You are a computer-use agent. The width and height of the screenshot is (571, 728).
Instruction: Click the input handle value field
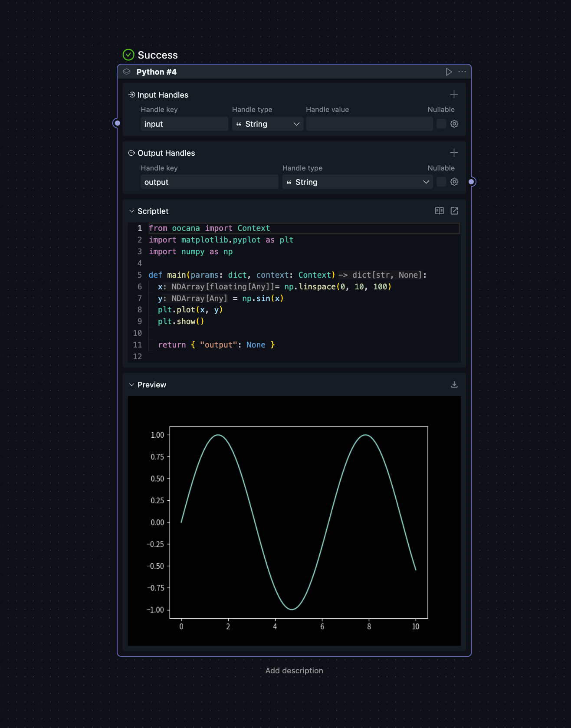(x=369, y=124)
